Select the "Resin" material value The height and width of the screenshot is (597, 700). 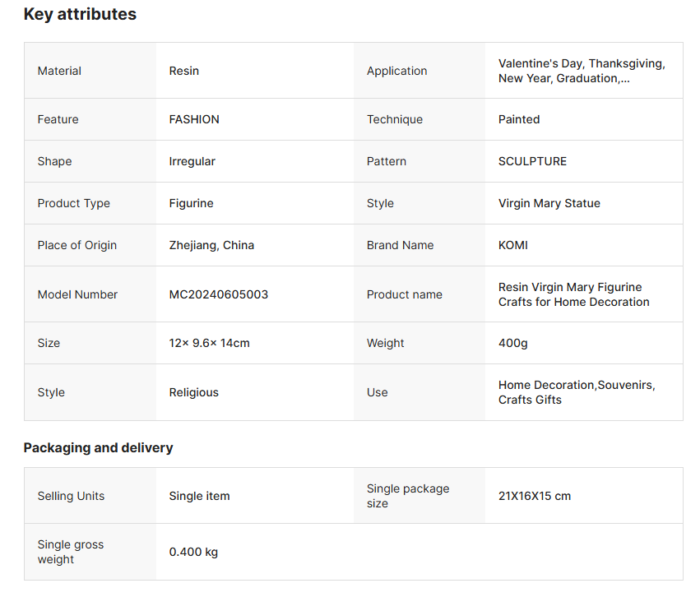point(184,71)
